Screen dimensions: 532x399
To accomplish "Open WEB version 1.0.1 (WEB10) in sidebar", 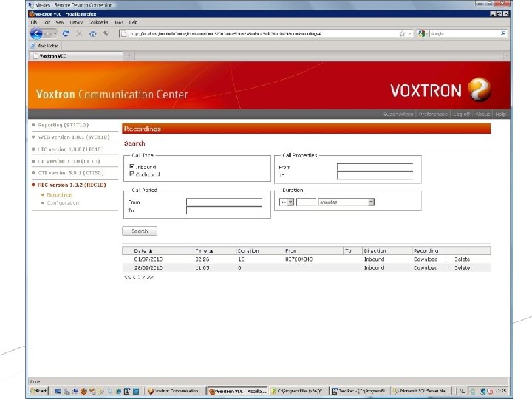I will pos(74,137).
